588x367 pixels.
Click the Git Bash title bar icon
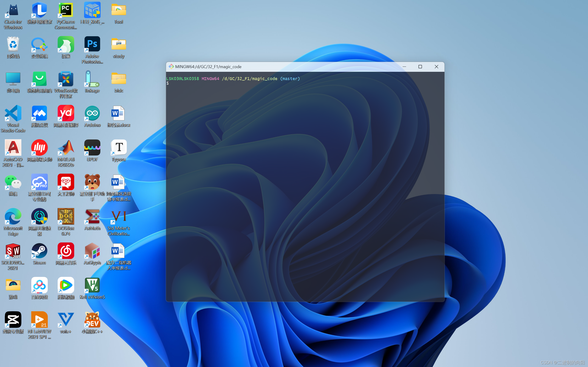coord(171,67)
